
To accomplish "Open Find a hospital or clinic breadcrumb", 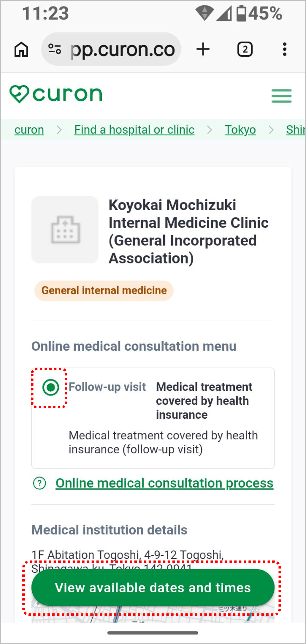I will pyautogui.click(x=134, y=130).
